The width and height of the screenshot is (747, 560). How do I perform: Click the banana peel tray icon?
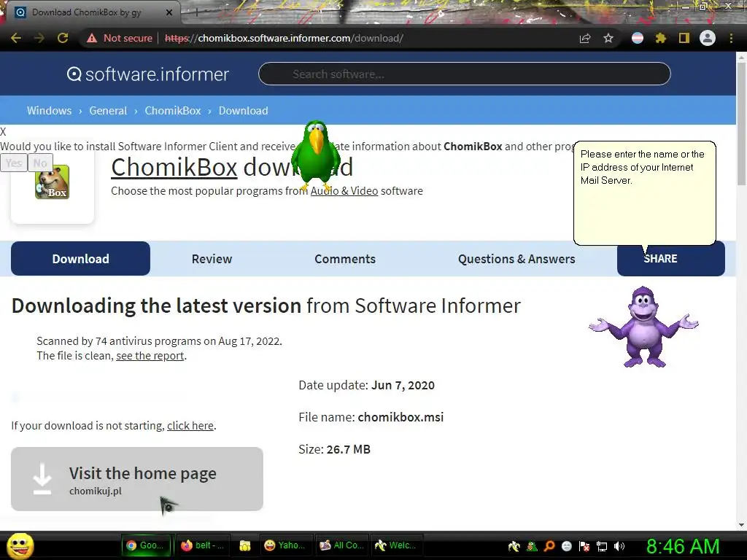pyautogui.click(x=514, y=546)
